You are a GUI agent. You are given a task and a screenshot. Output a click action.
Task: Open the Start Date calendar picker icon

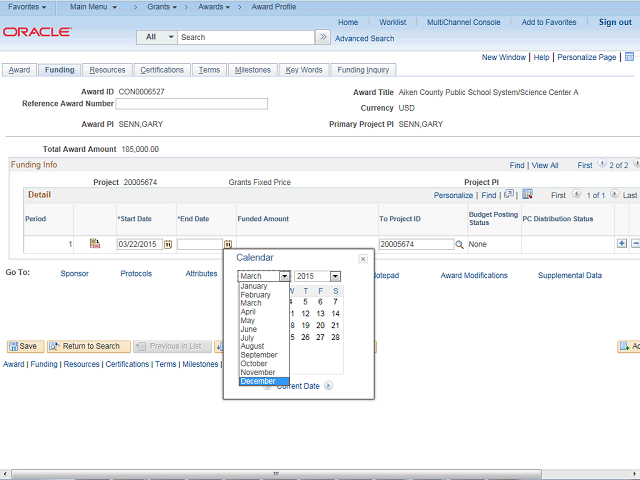pyautogui.click(x=168, y=244)
